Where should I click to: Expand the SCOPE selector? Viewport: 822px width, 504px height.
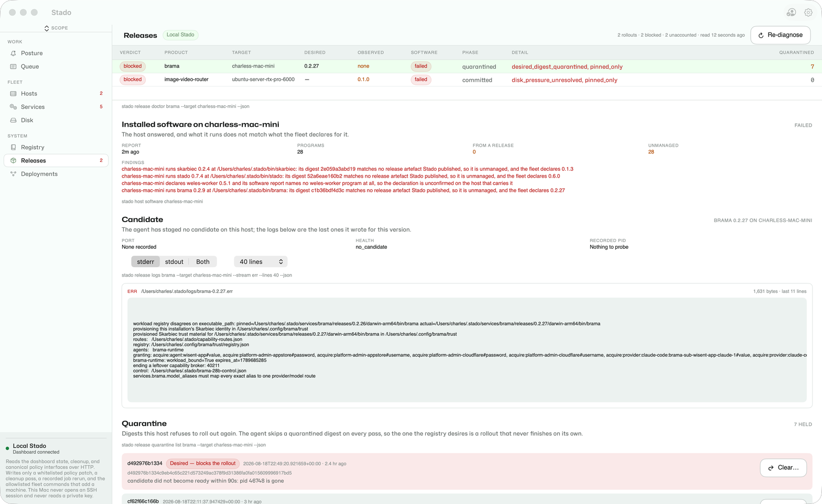point(56,28)
